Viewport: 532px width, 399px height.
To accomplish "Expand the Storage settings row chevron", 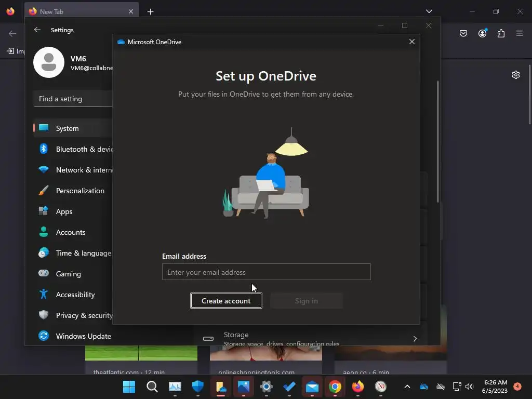I will [x=415, y=339].
